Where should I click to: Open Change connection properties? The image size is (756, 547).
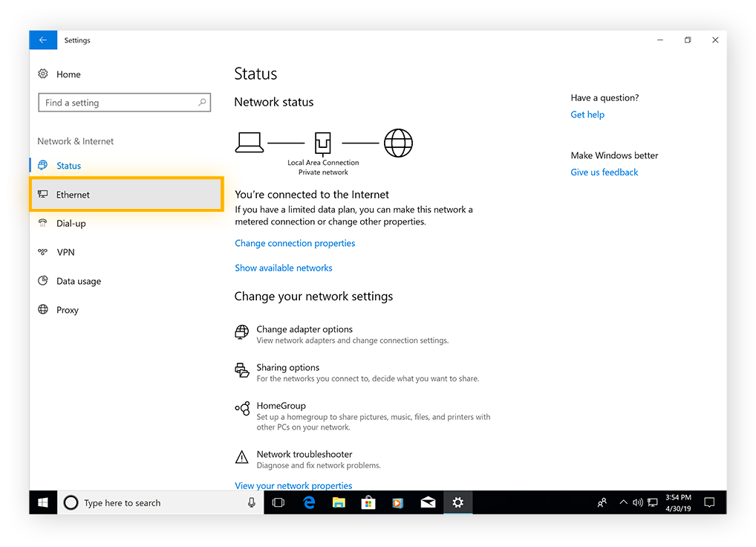[x=295, y=243]
